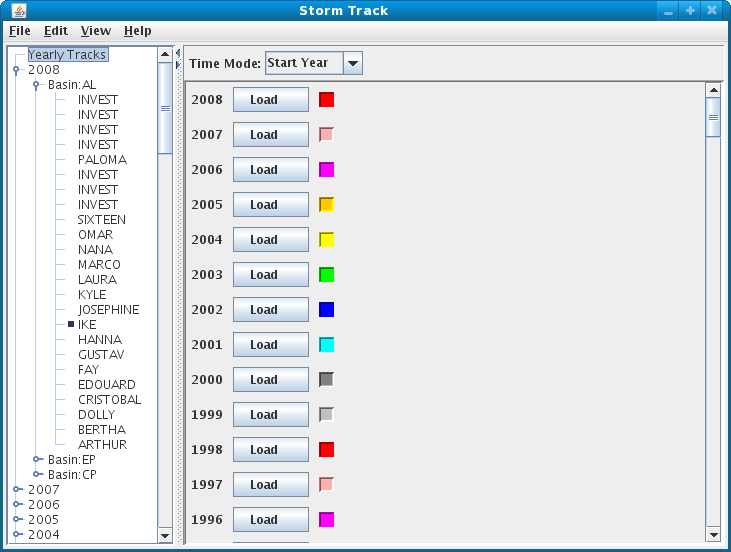Expand the 2007 year node
This screenshot has height=552, width=731.
(x=16, y=490)
